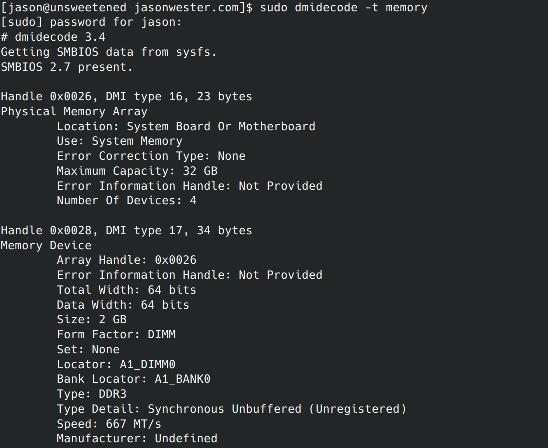The image size is (548, 448).
Task: Click the 'Size: 2 GB' line
Action: pyautogui.click(x=92, y=319)
